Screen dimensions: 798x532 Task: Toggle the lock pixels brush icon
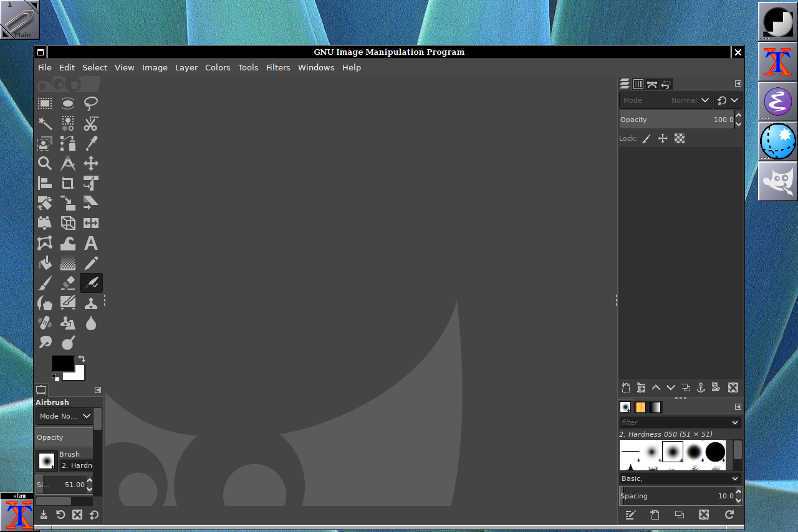[647, 138]
